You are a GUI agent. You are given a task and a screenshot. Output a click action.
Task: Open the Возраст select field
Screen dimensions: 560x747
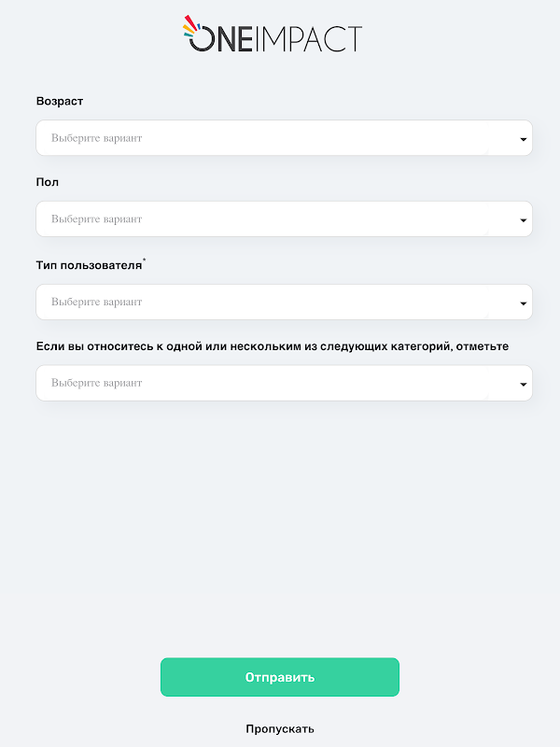pyautogui.click(x=285, y=137)
